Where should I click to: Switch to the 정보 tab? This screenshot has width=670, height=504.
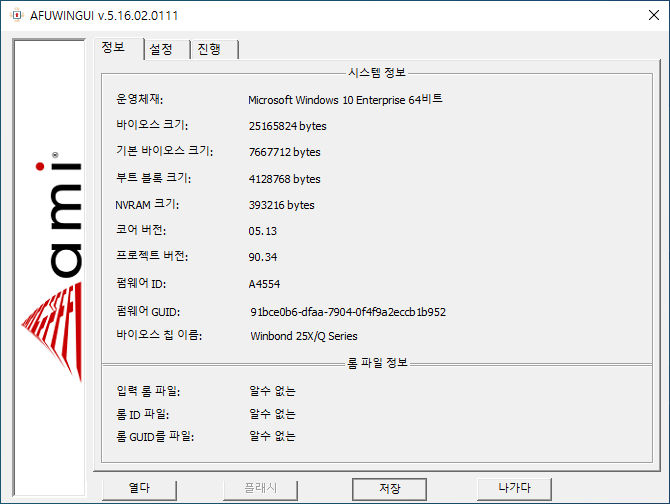tap(119, 48)
